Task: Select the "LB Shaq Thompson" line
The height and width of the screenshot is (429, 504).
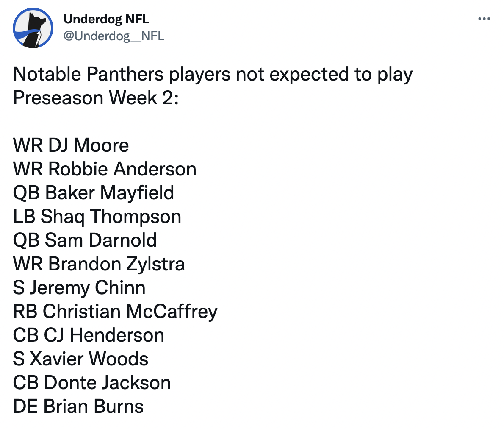Action: pyautogui.click(x=97, y=217)
